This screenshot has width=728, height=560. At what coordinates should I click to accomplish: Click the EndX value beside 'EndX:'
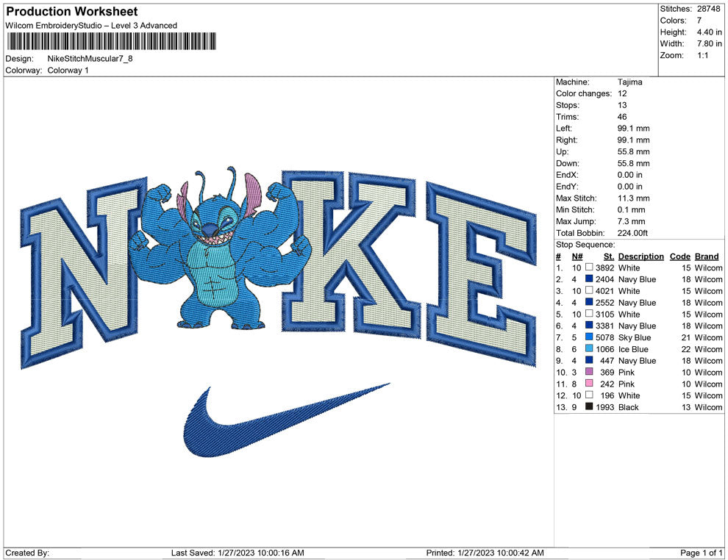pyautogui.click(x=630, y=175)
